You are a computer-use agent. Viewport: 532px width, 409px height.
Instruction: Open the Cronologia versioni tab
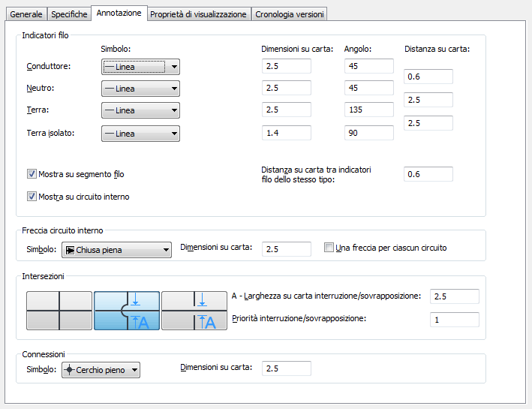tap(290, 14)
